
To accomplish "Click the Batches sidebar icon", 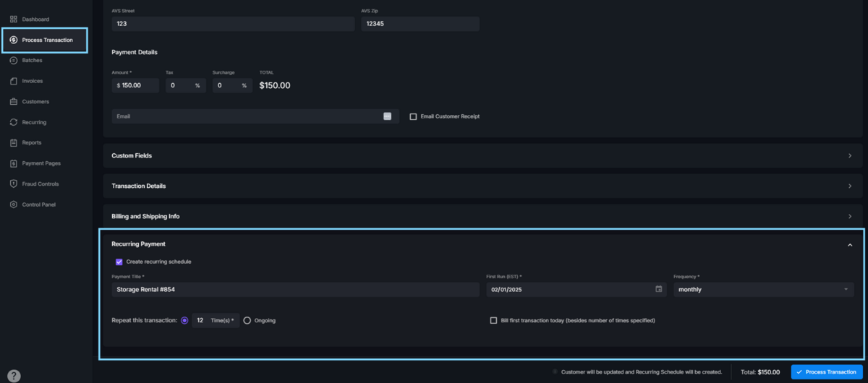I will click(x=14, y=61).
